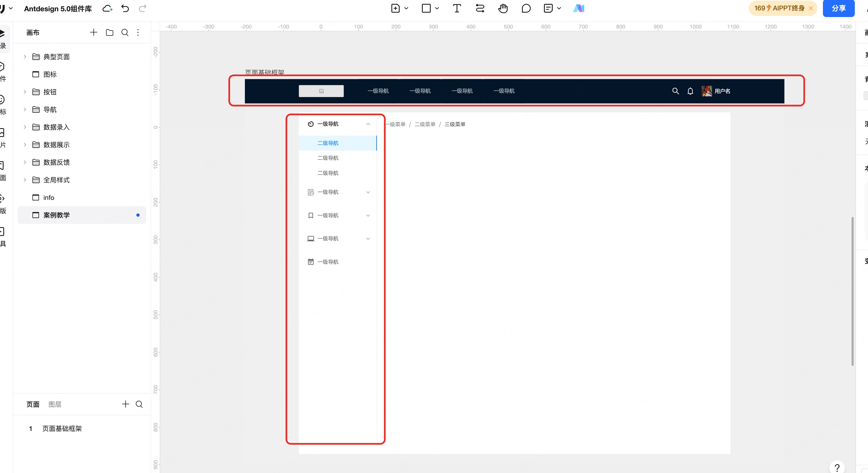
Task: Close the AIPPT promotion banner
Action: (x=811, y=9)
